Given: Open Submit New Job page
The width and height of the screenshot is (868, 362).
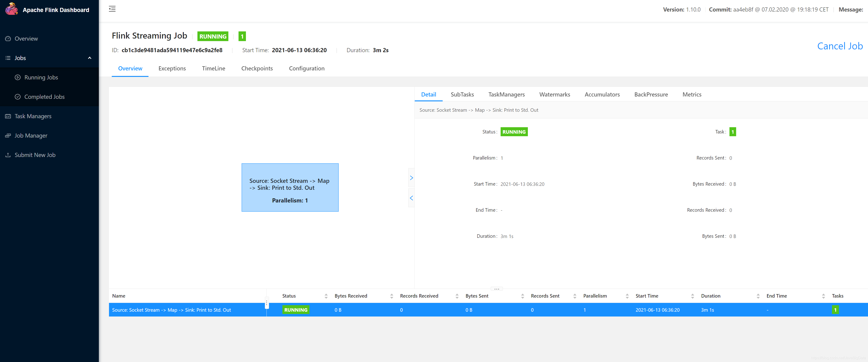Looking at the screenshot, I should pos(49,155).
